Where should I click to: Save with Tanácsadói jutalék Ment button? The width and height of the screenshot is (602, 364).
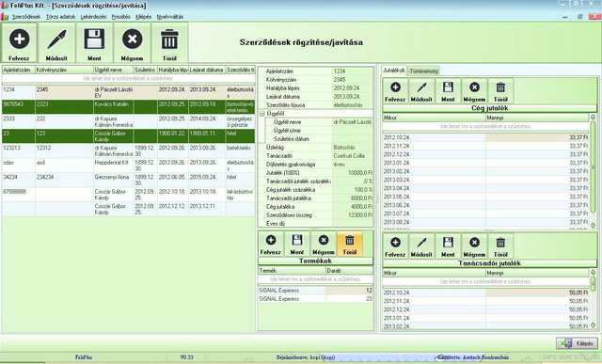(448, 246)
